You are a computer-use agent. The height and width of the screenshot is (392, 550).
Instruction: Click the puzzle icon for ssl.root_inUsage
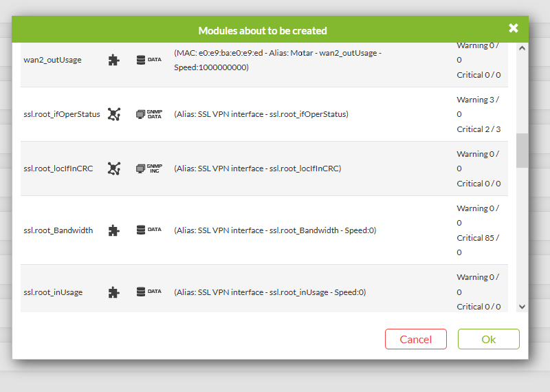pos(113,292)
